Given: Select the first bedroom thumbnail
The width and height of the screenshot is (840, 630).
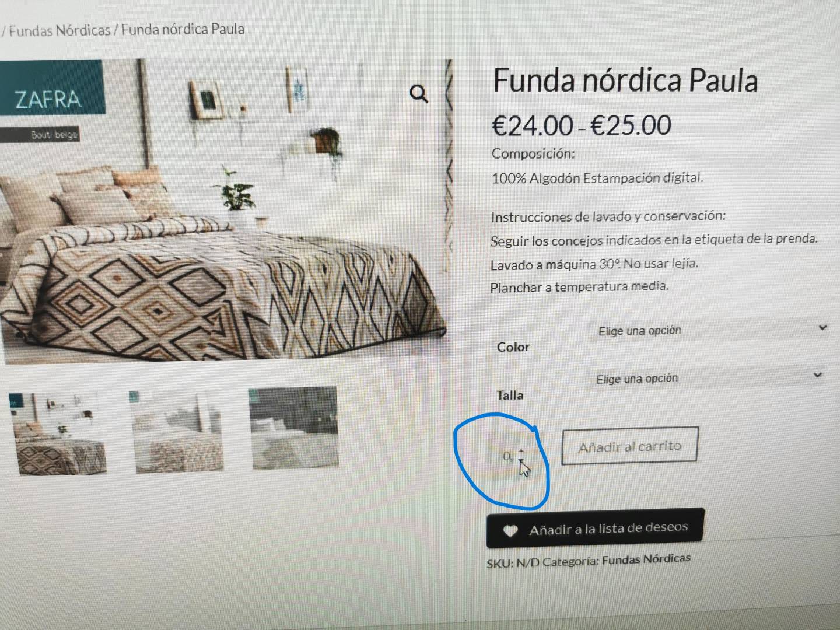Looking at the screenshot, I should (x=58, y=434).
